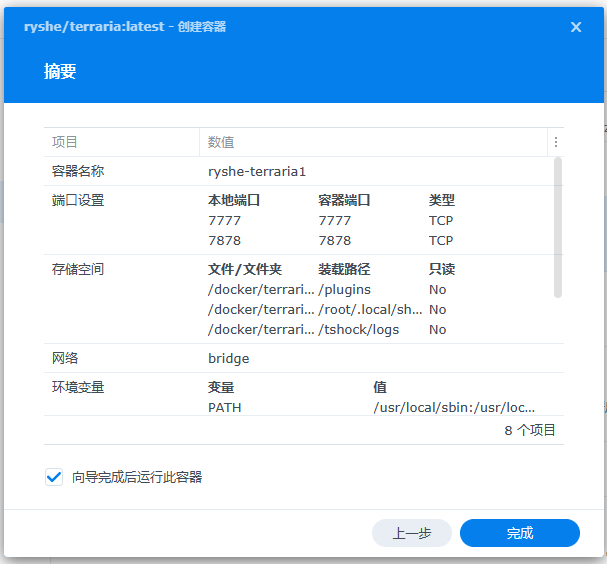The image size is (607, 564).
Task: Open the column options three-dot menu
Action: click(x=556, y=142)
